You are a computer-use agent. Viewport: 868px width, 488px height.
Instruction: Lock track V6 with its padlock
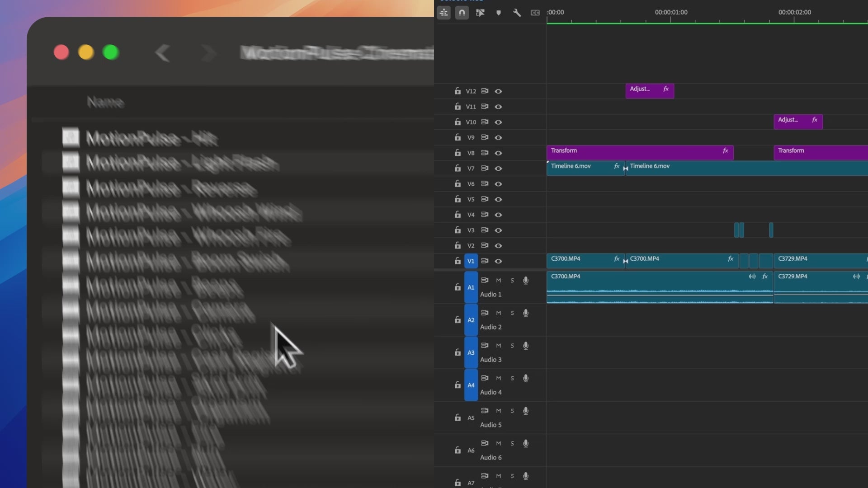[x=458, y=183]
